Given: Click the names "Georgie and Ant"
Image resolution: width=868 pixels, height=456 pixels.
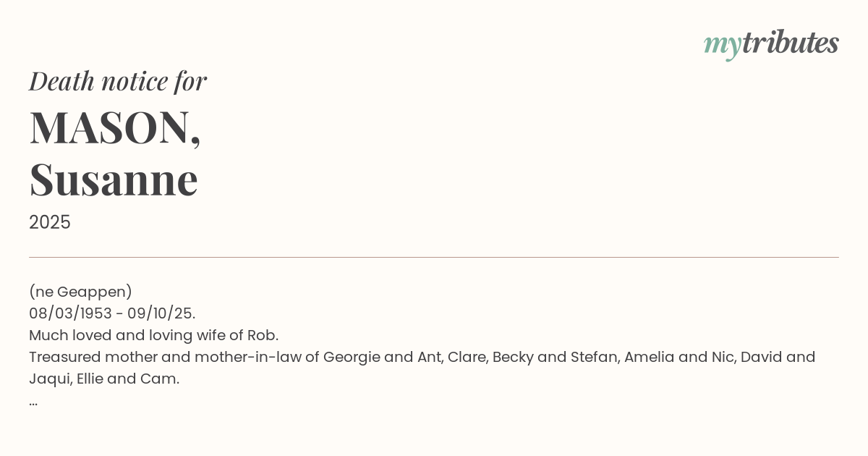Looking at the screenshot, I should point(381,357).
